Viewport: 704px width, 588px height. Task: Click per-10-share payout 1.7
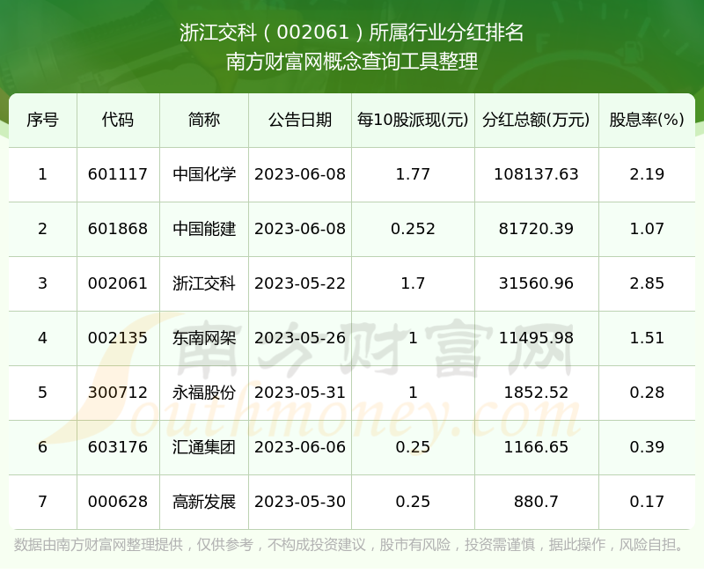click(413, 283)
